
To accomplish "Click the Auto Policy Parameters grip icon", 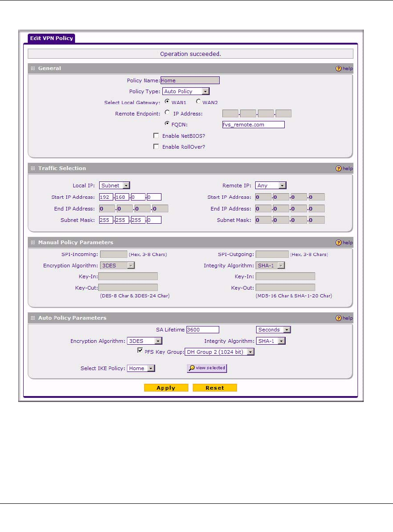I will [x=33, y=318].
